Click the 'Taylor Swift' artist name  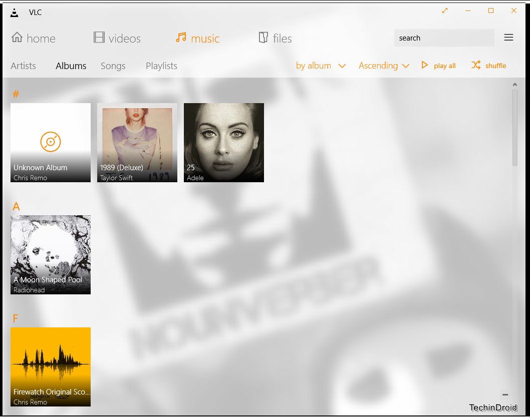[x=116, y=178]
